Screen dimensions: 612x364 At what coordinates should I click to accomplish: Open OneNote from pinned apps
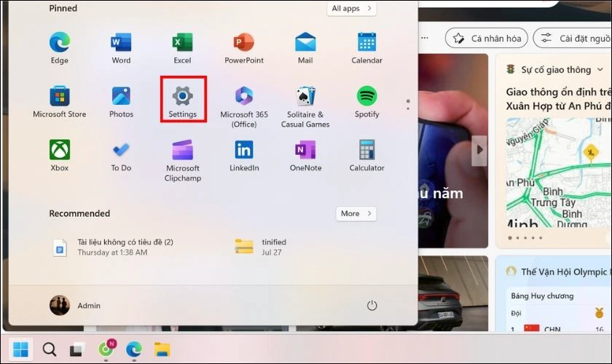[305, 155]
